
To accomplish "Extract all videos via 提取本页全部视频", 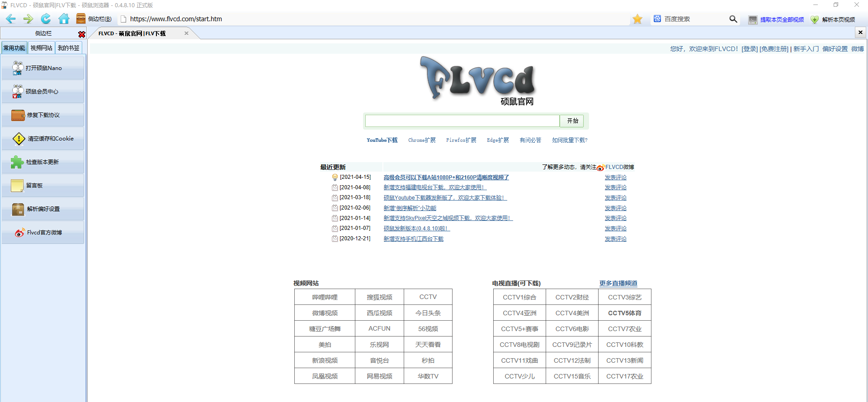I will coord(776,19).
